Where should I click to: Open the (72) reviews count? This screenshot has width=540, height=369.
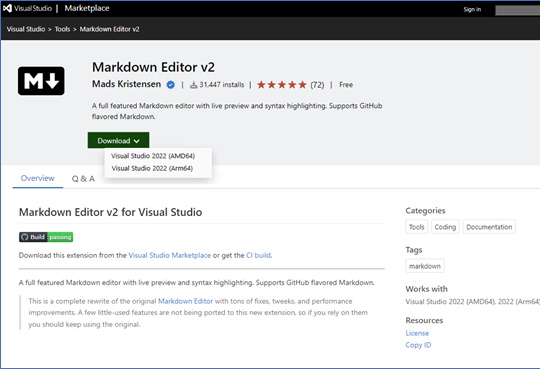[x=317, y=85]
